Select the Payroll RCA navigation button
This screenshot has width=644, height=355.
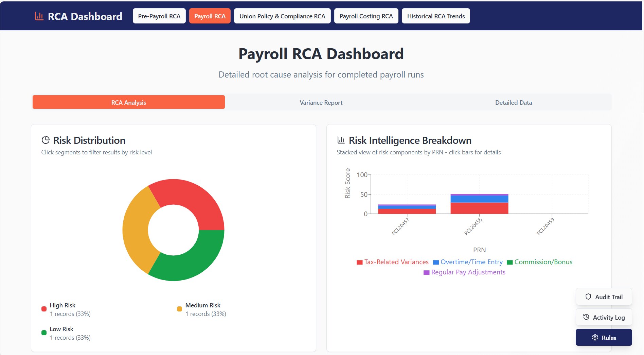click(x=210, y=16)
